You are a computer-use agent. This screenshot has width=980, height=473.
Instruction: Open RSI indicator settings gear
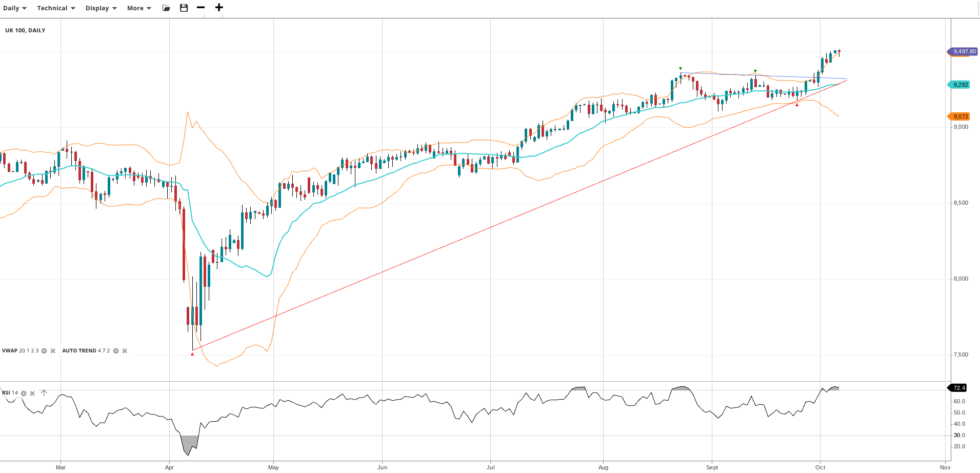click(24, 393)
